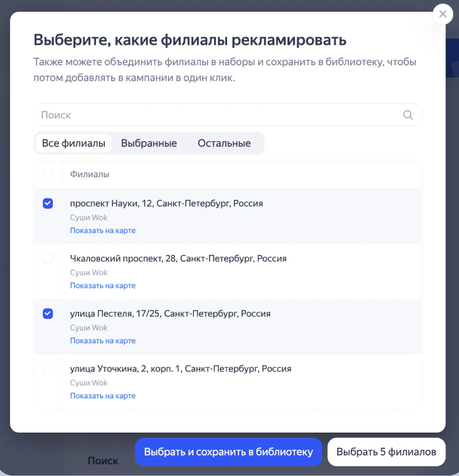Open the Остальные tab
The image size is (459, 476).
tap(224, 143)
